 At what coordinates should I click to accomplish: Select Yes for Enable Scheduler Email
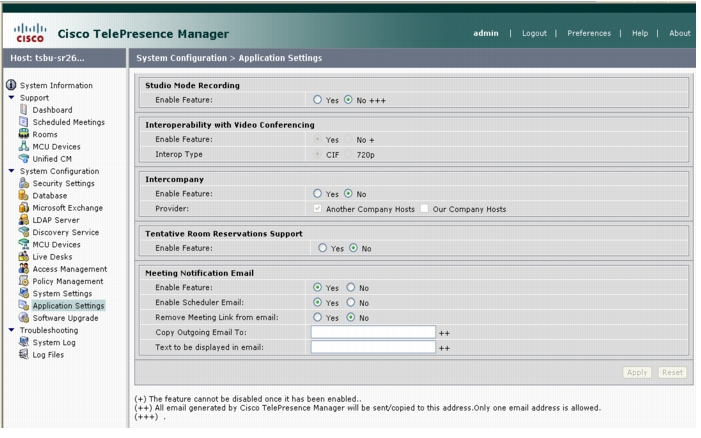point(317,303)
